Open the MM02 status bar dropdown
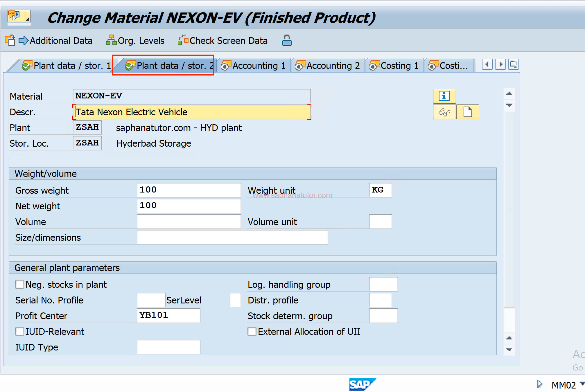This screenshot has height=392, width=585. [x=582, y=384]
